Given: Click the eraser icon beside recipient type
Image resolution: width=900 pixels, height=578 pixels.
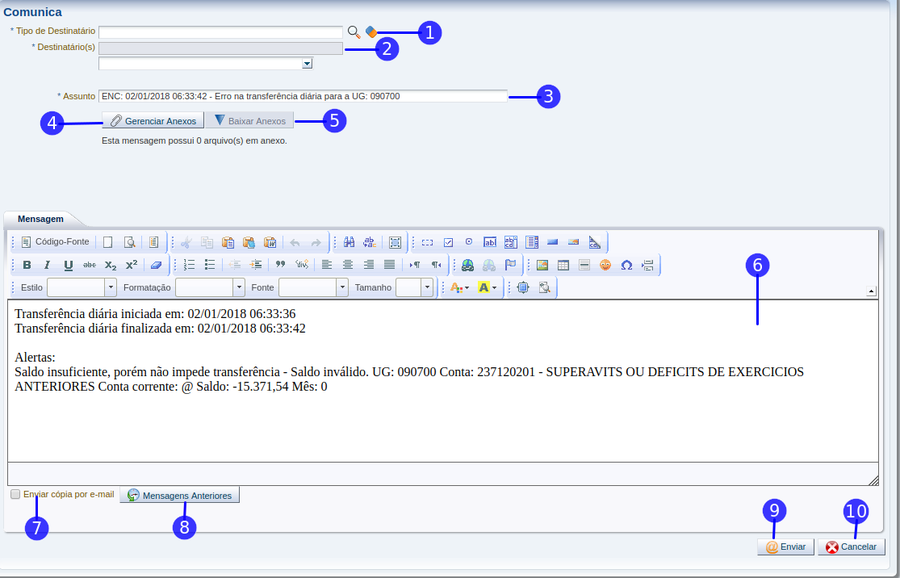Looking at the screenshot, I should [370, 32].
